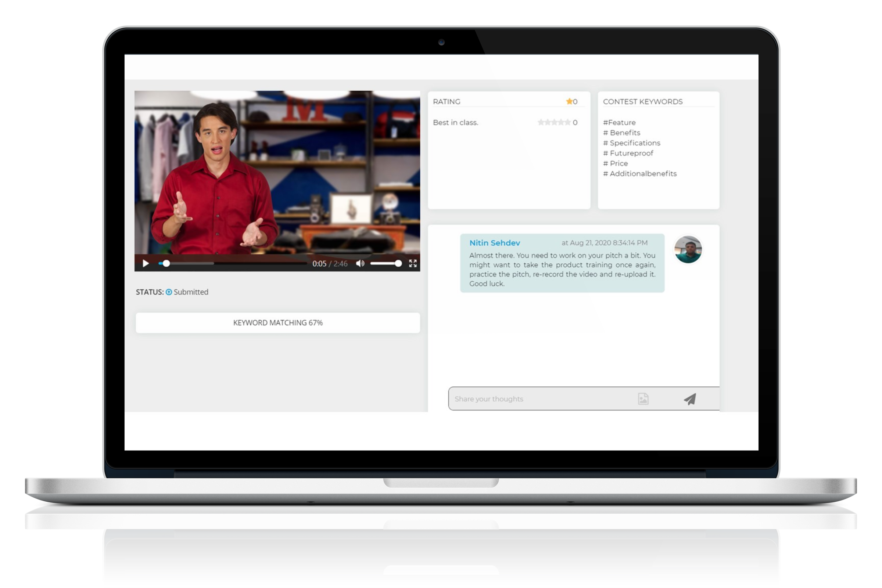Viewport: 882px width, 588px height.
Task: Rate Best in class three stars
Action: coord(555,122)
